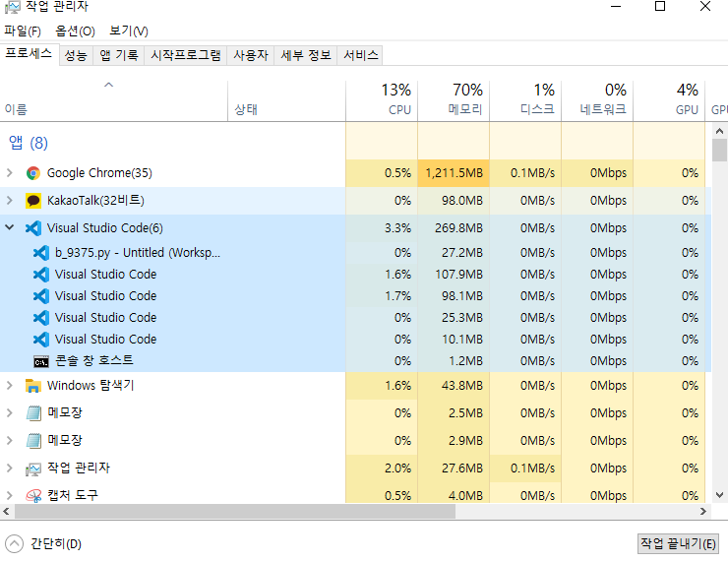Screen dimensions: 728x562
Task: Expand the Windows 탐색기 process group
Action: pos(9,386)
